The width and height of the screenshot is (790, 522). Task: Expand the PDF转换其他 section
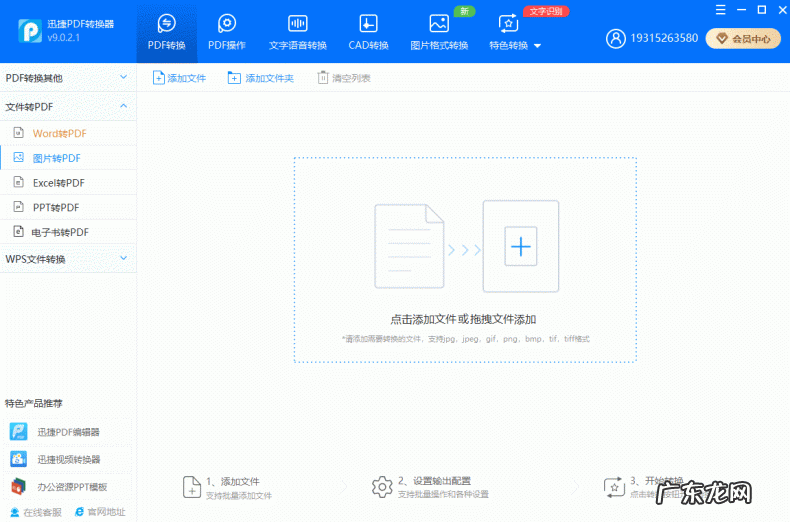pos(68,78)
